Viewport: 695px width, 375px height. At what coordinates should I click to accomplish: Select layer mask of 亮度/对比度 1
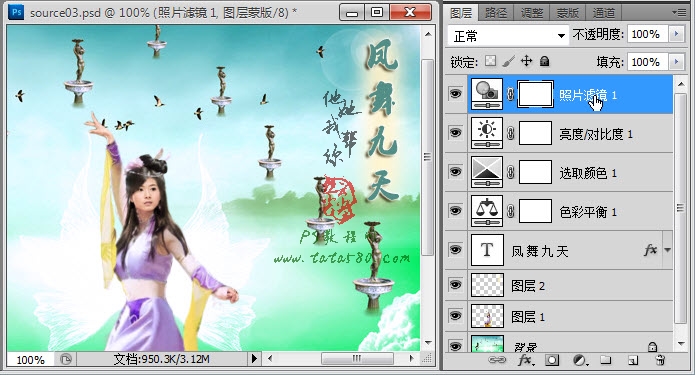535,133
